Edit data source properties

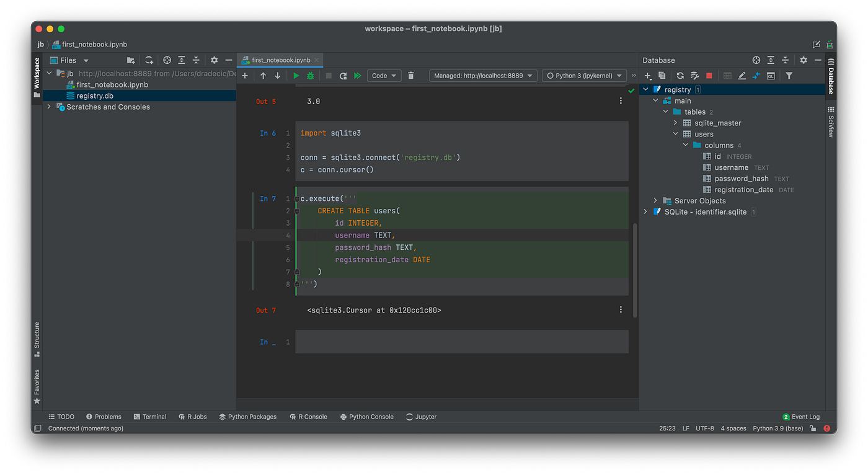[694, 75]
